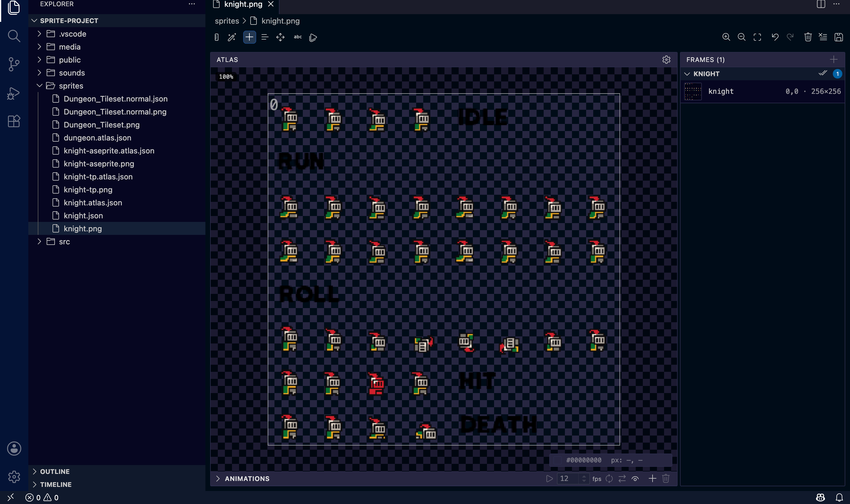Expand the .vscode folder
The image size is (850, 504).
pos(117,34)
